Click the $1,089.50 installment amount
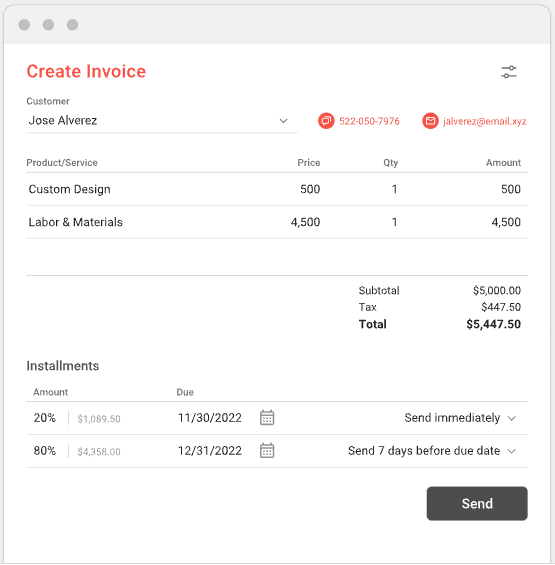The width and height of the screenshot is (555, 565). (99, 419)
